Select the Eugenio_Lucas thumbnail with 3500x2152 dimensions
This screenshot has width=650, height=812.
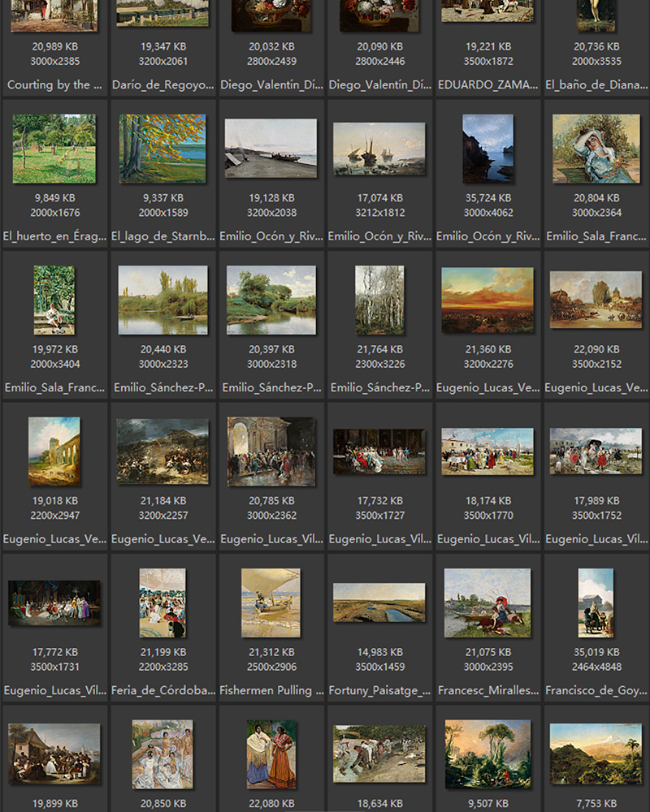(596, 300)
